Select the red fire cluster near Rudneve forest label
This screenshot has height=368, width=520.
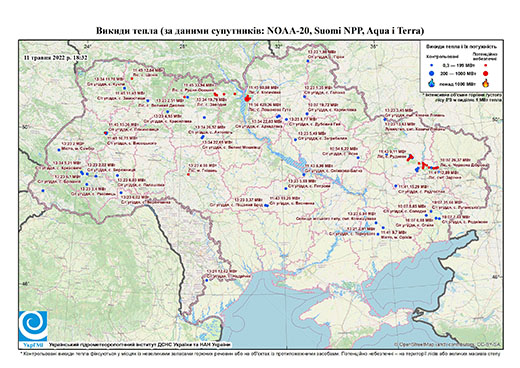(410, 157)
